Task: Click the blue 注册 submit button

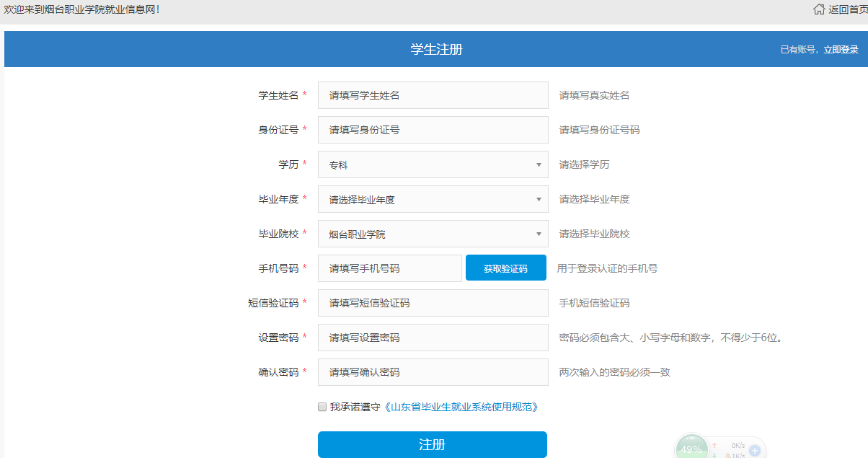Action: [x=432, y=444]
